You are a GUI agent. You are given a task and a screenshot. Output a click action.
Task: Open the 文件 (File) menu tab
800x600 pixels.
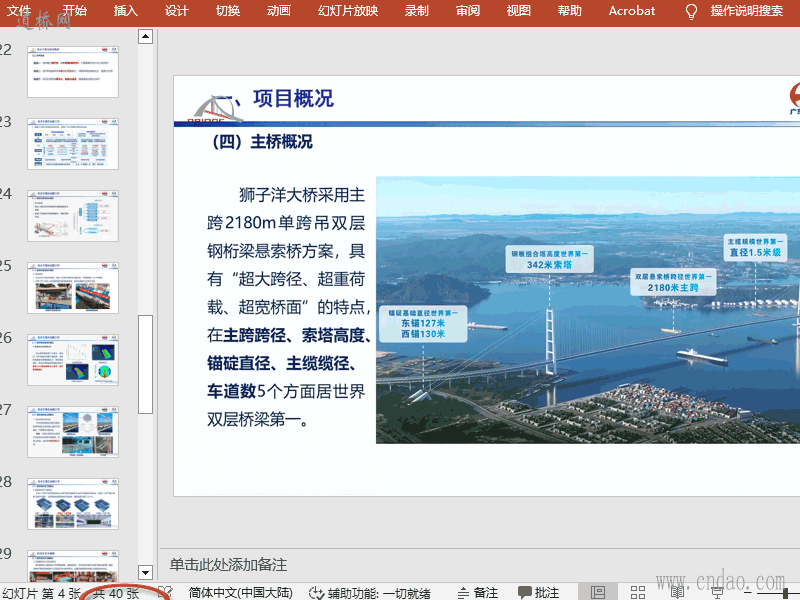coord(18,11)
